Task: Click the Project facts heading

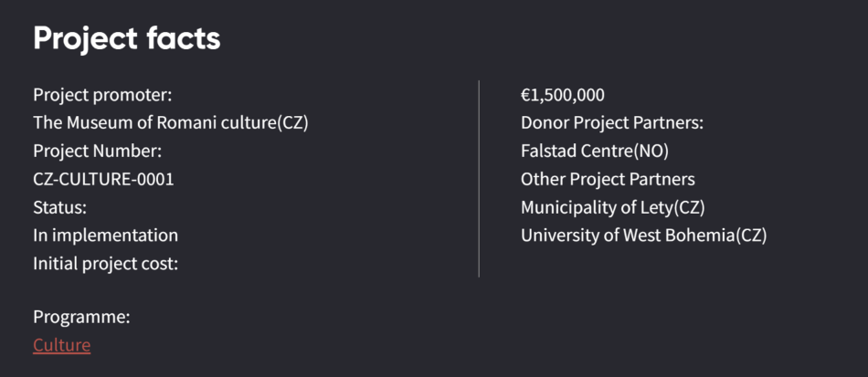Action: coord(126,38)
